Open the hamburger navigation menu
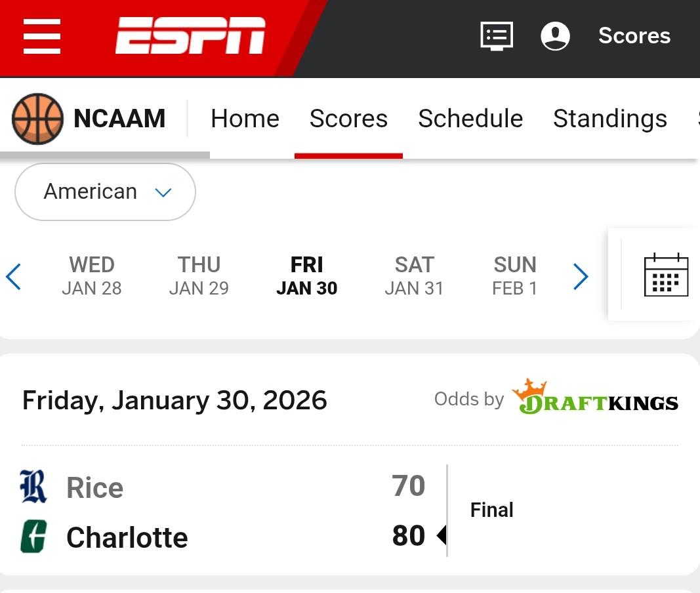 (x=42, y=37)
